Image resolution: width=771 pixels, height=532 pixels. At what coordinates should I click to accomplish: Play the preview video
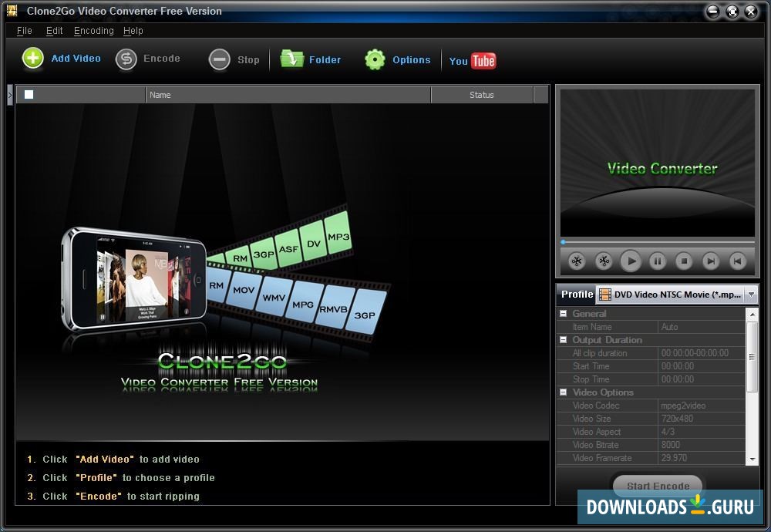pyautogui.click(x=631, y=261)
